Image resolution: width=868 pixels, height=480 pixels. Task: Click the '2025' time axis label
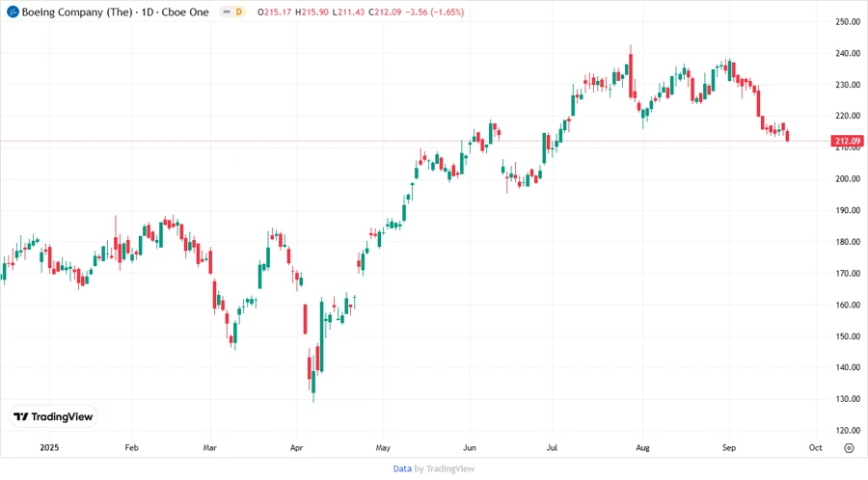click(49, 447)
